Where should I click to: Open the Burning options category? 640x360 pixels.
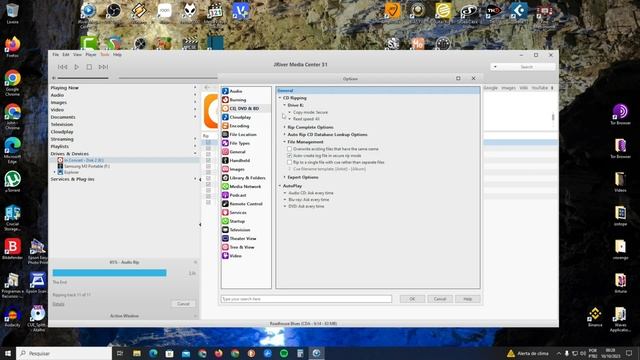coord(238,100)
